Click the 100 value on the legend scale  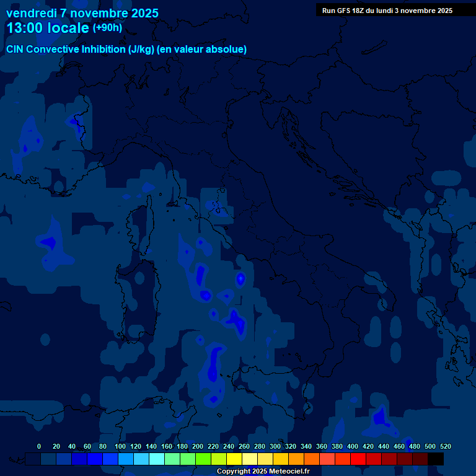pyautogui.click(x=120, y=446)
